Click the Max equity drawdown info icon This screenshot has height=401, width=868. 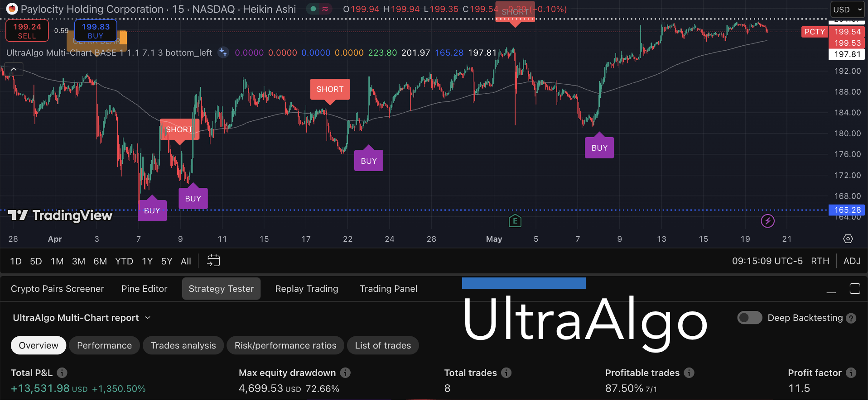point(345,372)
